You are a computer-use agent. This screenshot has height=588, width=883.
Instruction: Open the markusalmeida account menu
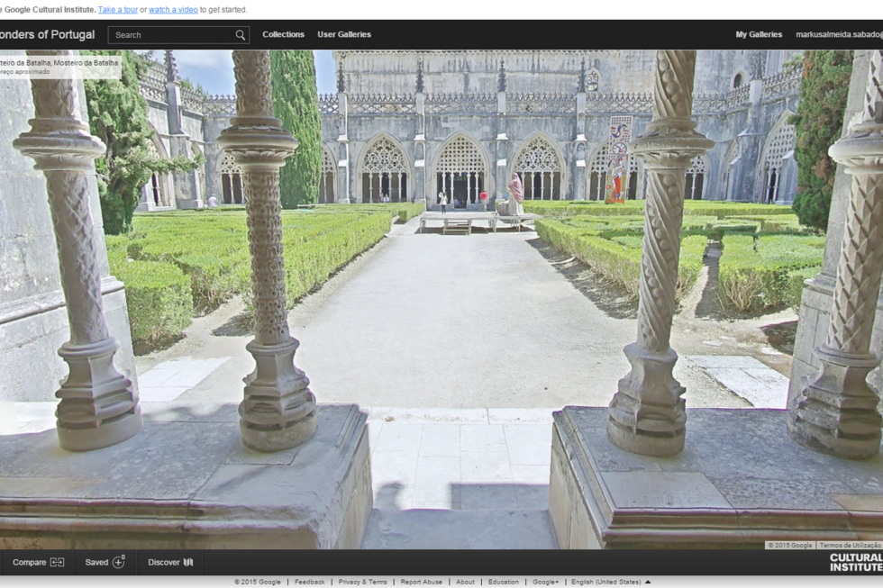(838, 35)
